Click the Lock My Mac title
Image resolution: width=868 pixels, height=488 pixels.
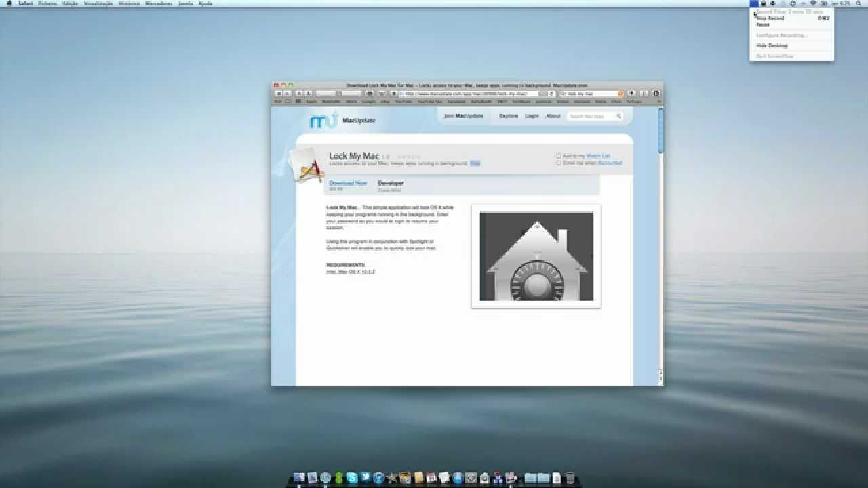[354, 156]
